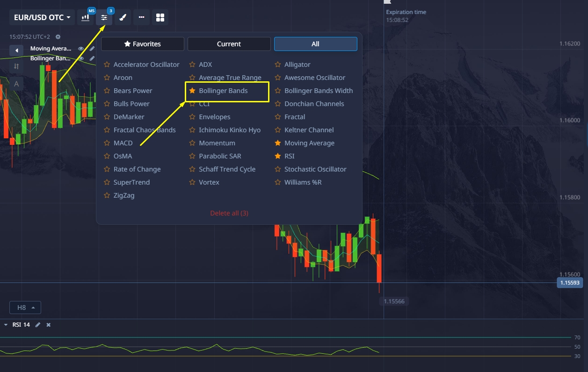Click the indicators sliders icon
The image size is (588, 372).
point(104,18)
